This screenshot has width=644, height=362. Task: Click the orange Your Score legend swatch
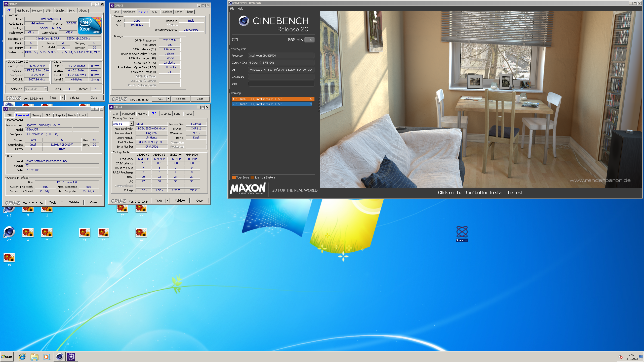[234, 177]
